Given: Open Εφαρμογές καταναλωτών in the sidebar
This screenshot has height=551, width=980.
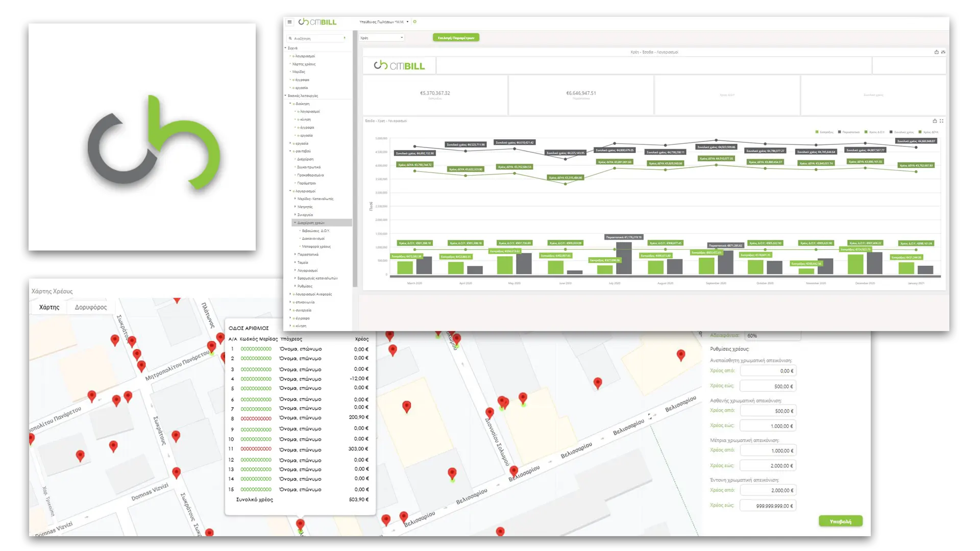Looking at the screenshot, I should [x=317, y=279].
